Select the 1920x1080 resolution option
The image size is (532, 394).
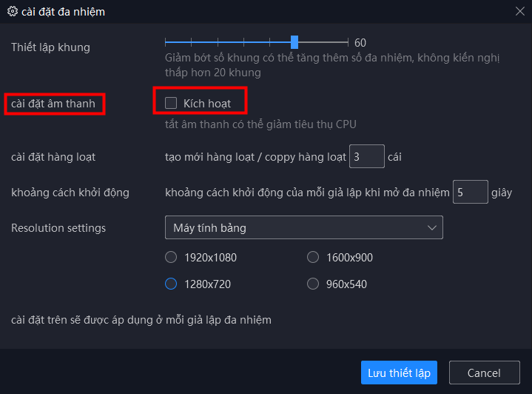tap(171, 258)
